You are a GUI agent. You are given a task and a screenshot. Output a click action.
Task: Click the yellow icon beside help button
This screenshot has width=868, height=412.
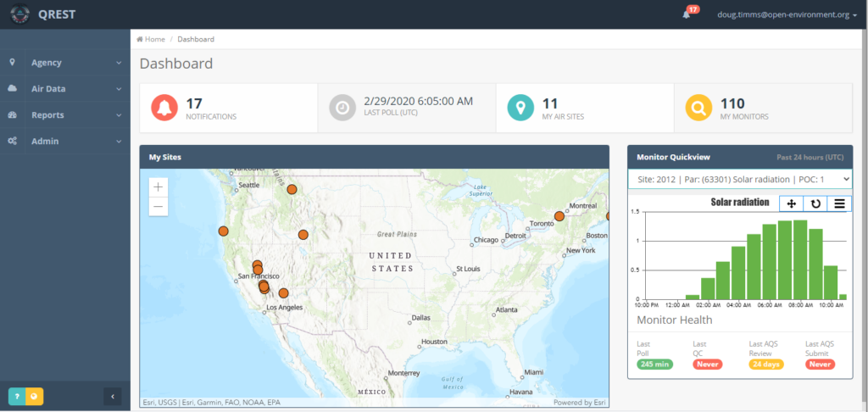(x=34, y=397)
